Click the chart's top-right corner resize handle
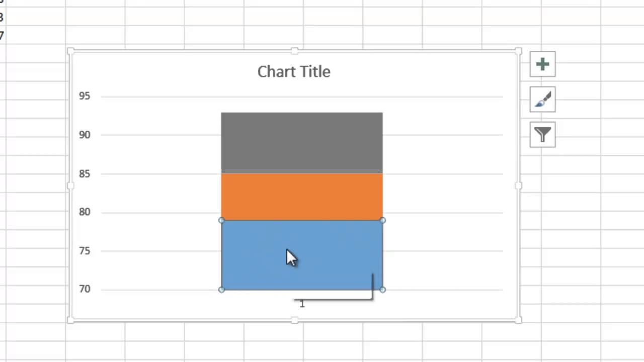The width and height of the screenshot is (644, 362). (519, 51)
